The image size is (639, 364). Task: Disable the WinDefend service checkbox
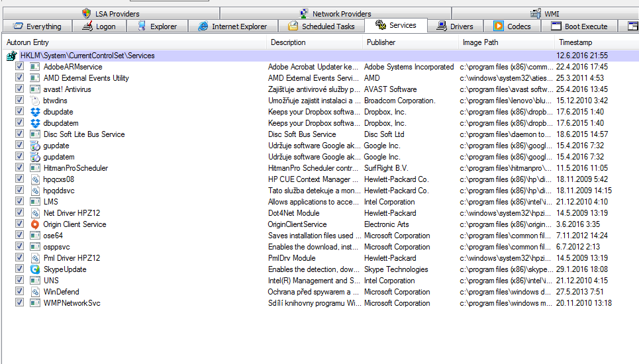(x=19, y=291)
